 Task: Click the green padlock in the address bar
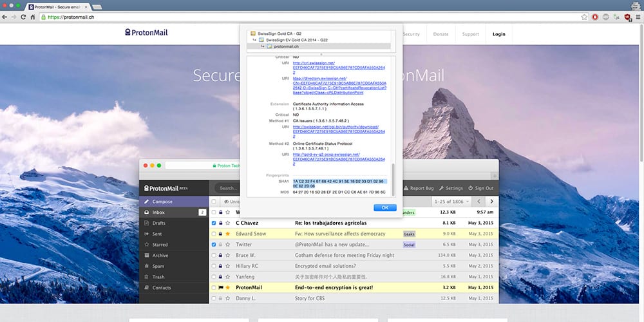(44, 17)
